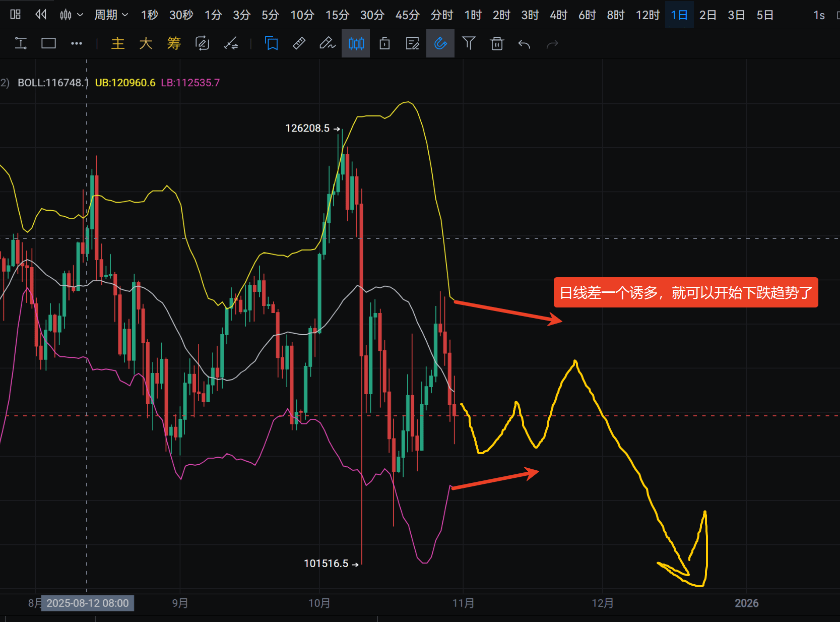This screenshot has width=840, height=622.
Task: Click the rewind double-arrow icon
Action: click(x=41, y=15)
